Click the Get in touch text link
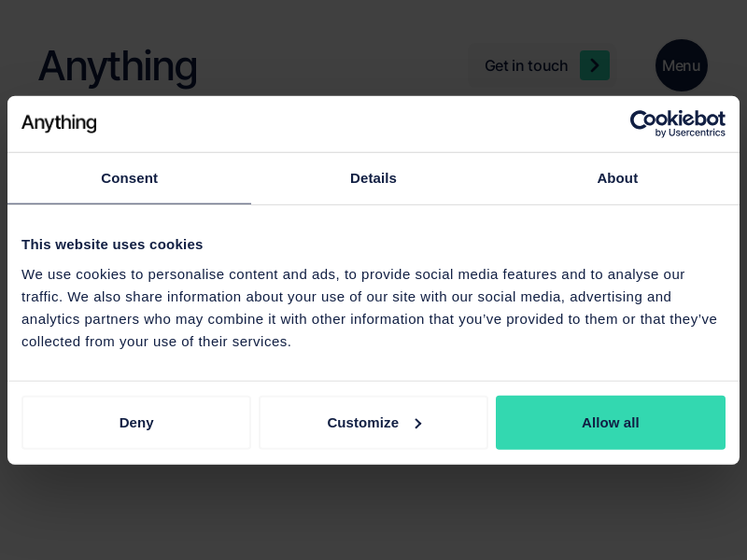Viewport: 747px width, 560px height. (x=526, y=65)
